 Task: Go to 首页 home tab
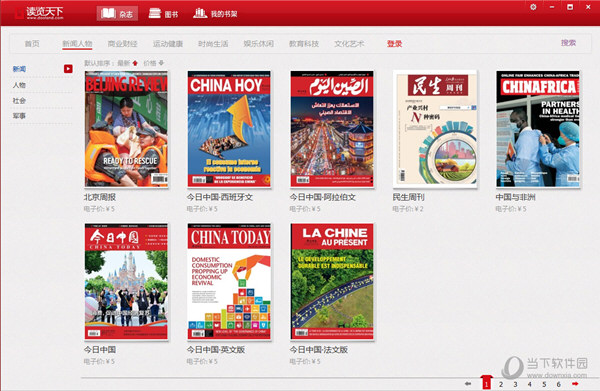(32, 44)
